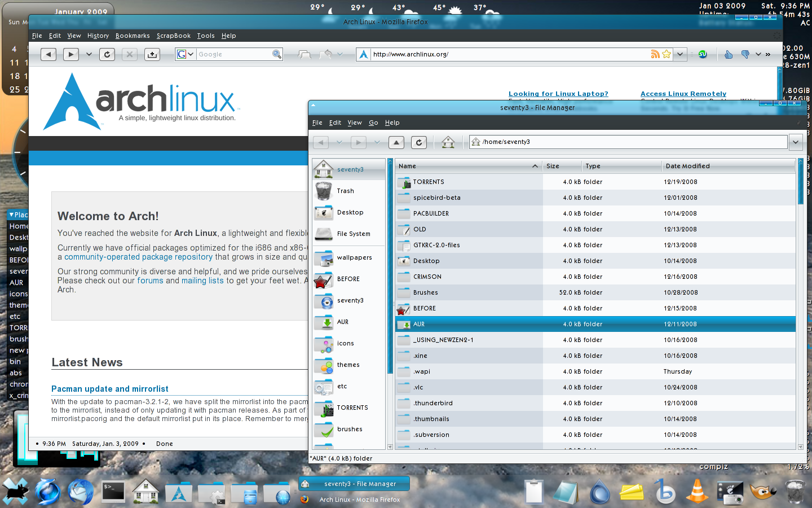This screenshot has width=812, height=508.
Task: Open File Manager's View menu
Action: click(355, 122)
